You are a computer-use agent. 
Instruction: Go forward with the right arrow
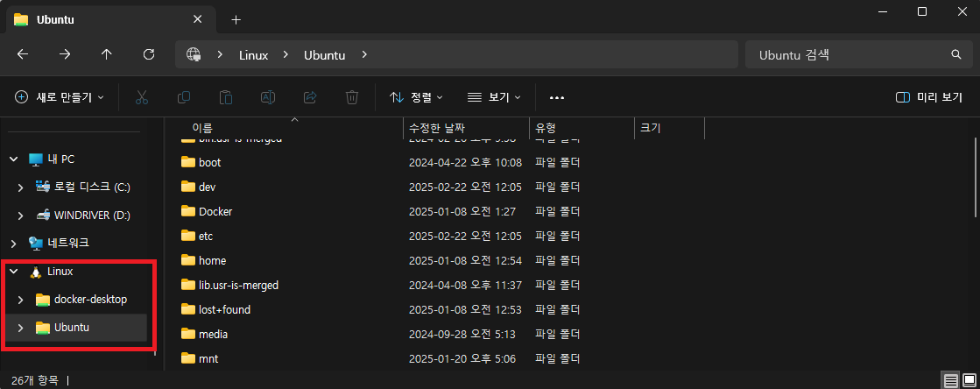coord(65,54)
